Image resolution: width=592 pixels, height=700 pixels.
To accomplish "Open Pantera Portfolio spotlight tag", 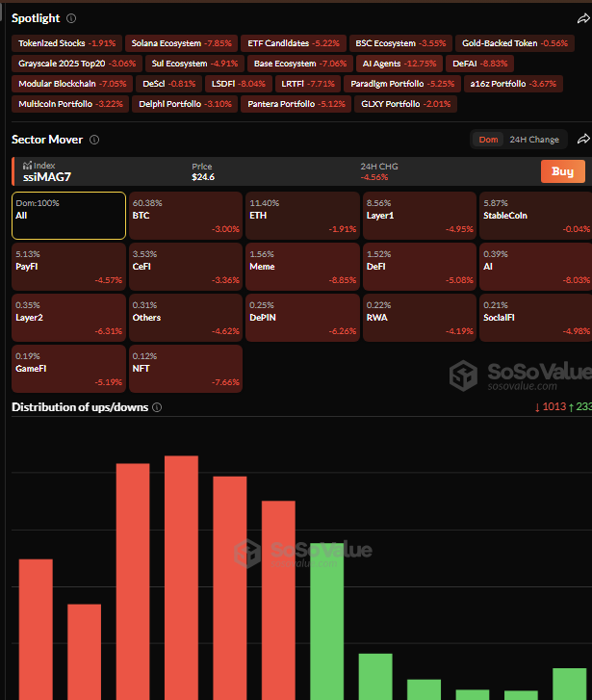I will tap(296, 104).
